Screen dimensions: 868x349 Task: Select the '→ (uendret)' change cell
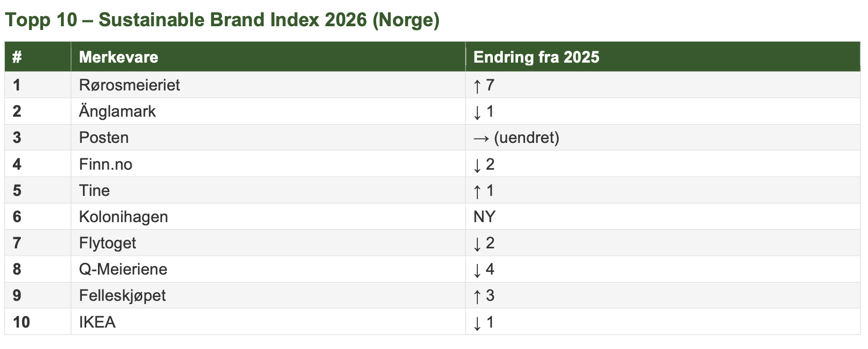[516, 138]
